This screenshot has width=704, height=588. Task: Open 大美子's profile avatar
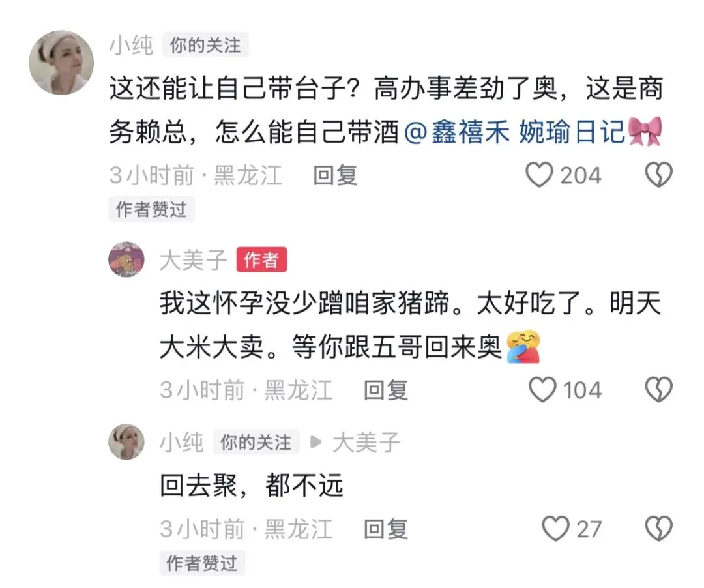pyautogui.click(x=126, y=259)
